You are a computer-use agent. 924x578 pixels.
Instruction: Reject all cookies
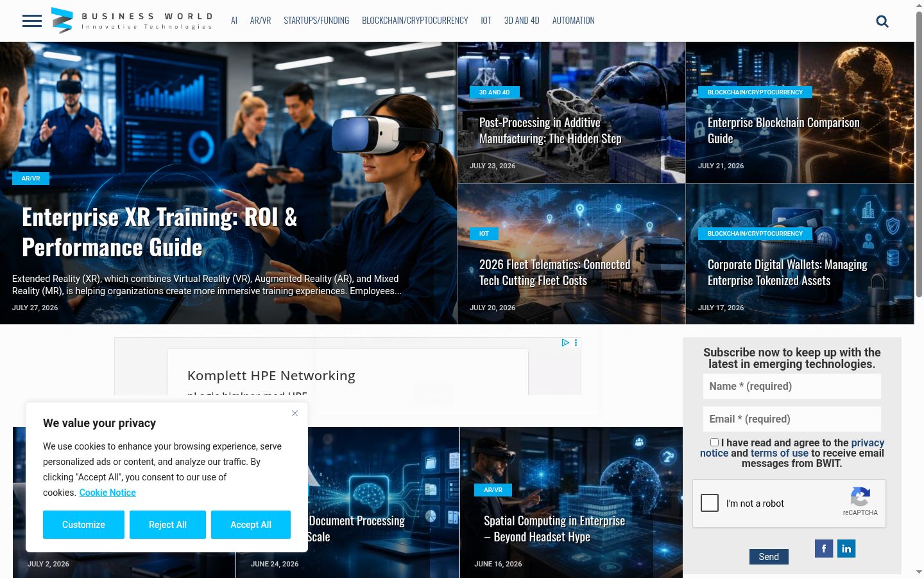[x=167, y=525]
